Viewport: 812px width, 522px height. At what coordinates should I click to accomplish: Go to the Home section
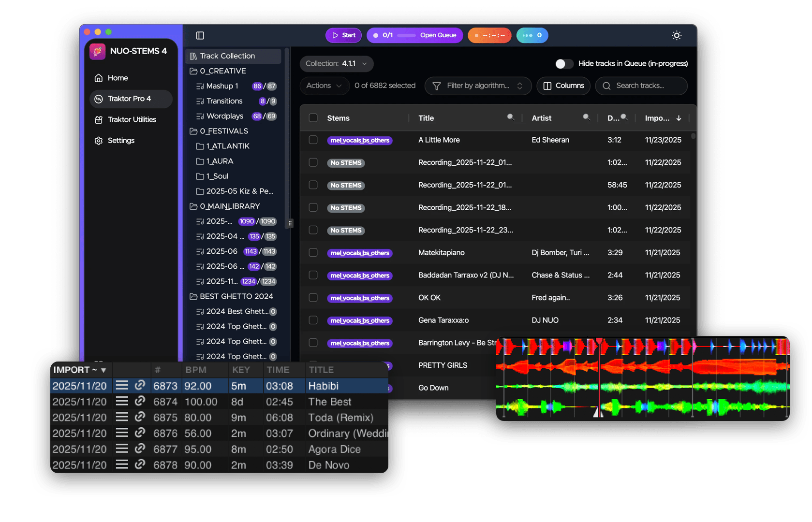[x=118, y=77]
